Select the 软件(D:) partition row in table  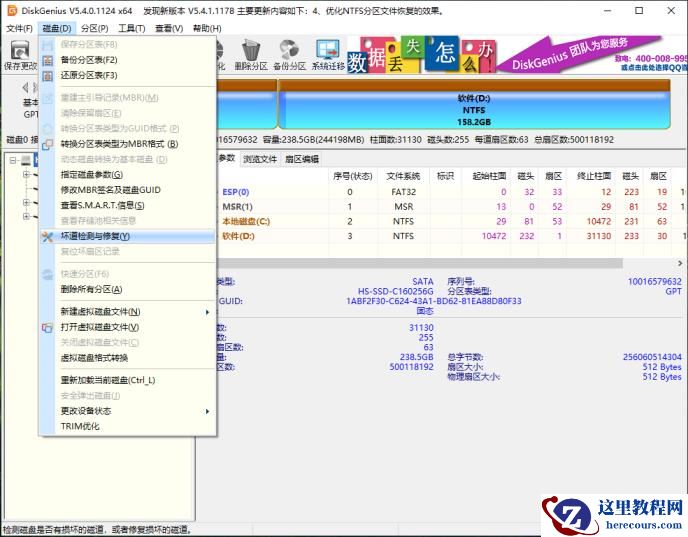452,236
